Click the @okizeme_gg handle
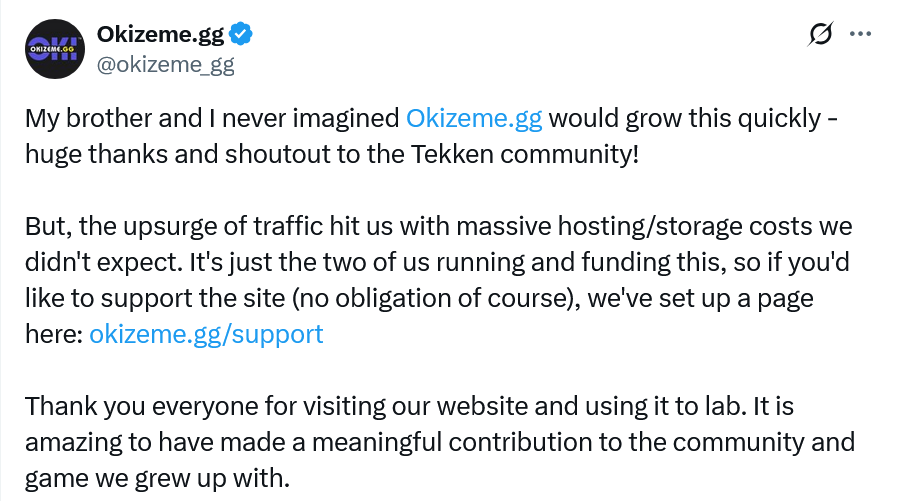 click(165, 65)
